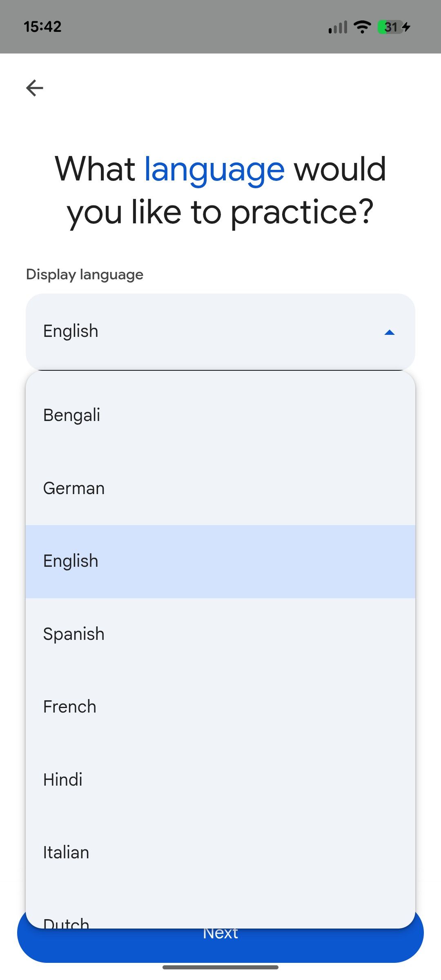Viewport: 441px width, 980px height.
Task: Tap the Wi-Fi status icon
Action: point(362,27)
